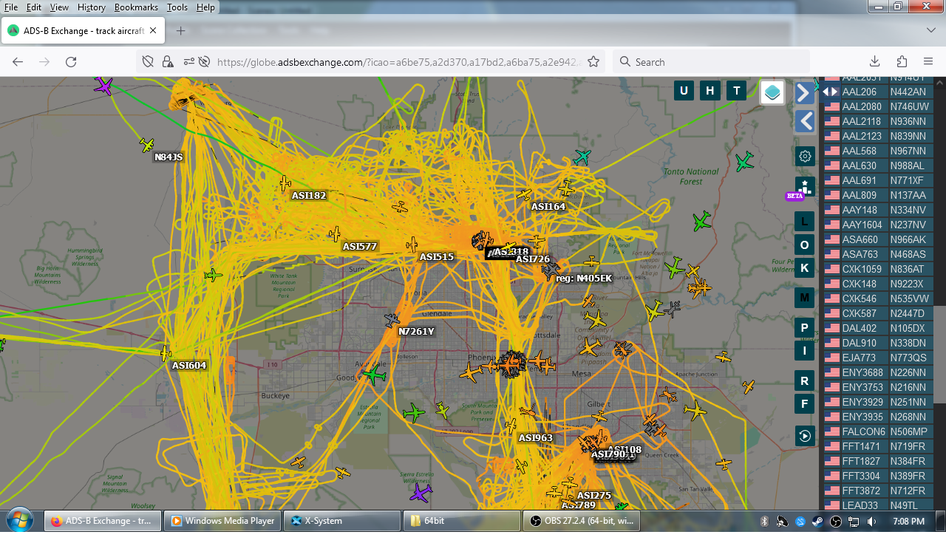Screen dimensions: 946x560
Task: List all tabs dropdown arrow
Action: click(x=931, y=30)
